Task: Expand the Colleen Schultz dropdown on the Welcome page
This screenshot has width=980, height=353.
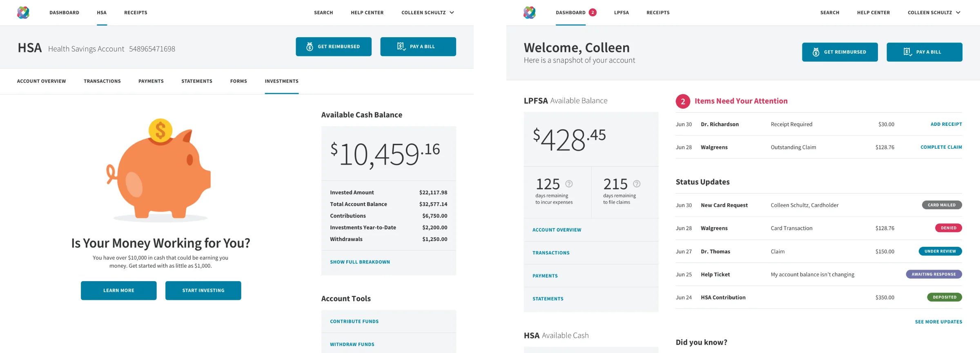Action: point(934,13)
